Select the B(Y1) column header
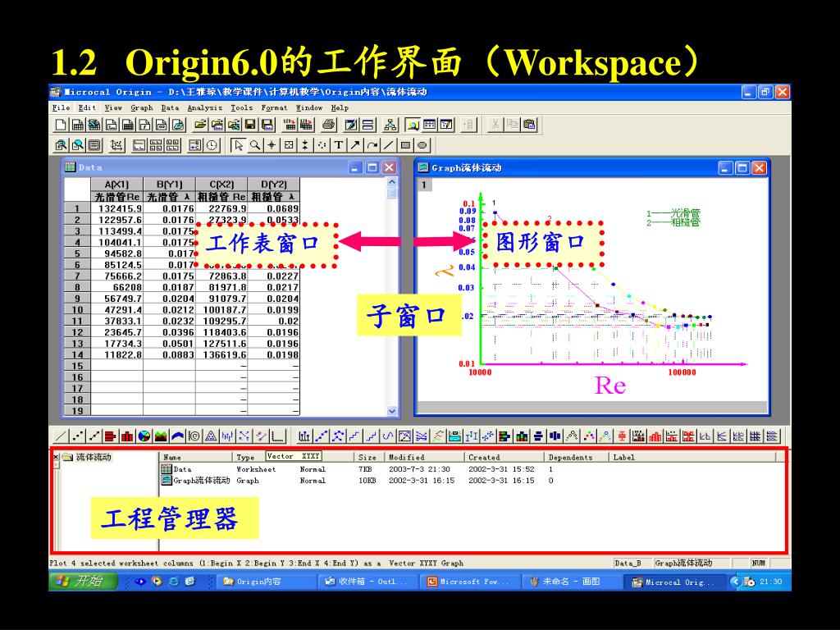This screenshot has height=630, width=840. tap(169, 185)
